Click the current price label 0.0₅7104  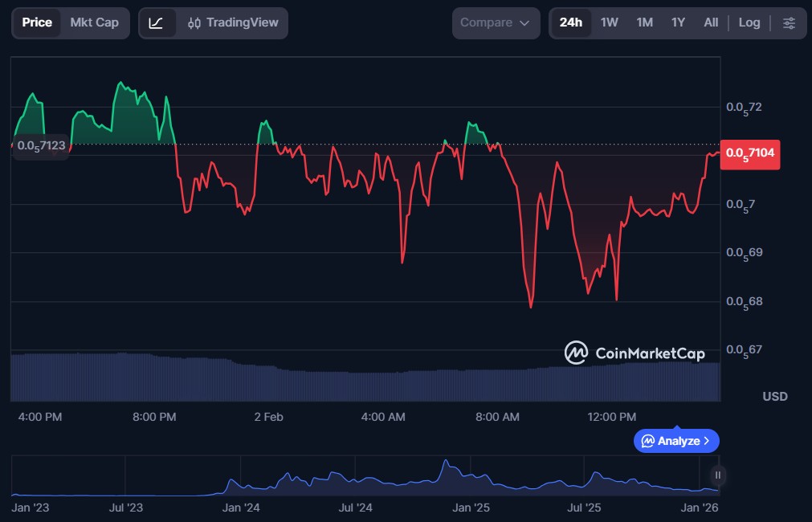(751, 153)
